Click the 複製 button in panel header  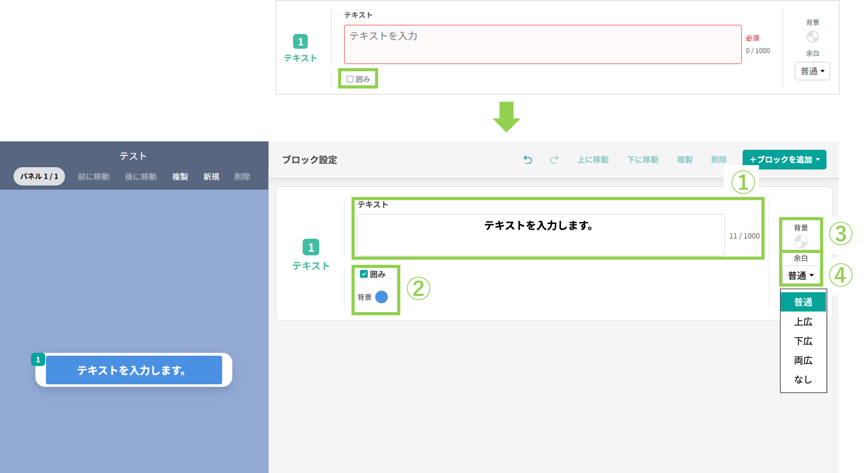[180, 177]
